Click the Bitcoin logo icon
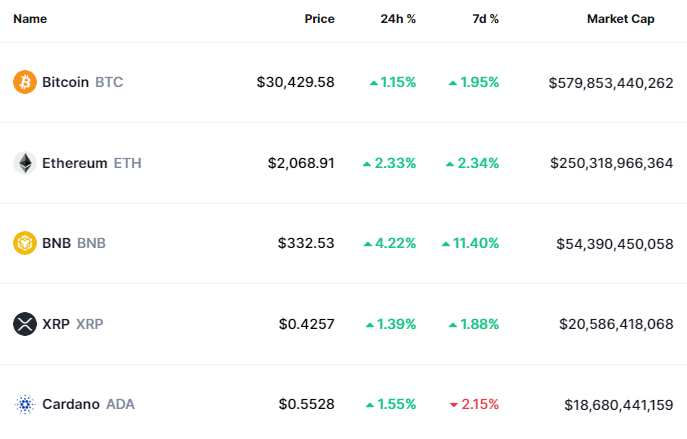This screenshot has height=439, width=687. pyautogui.click(x=25, y=82)
